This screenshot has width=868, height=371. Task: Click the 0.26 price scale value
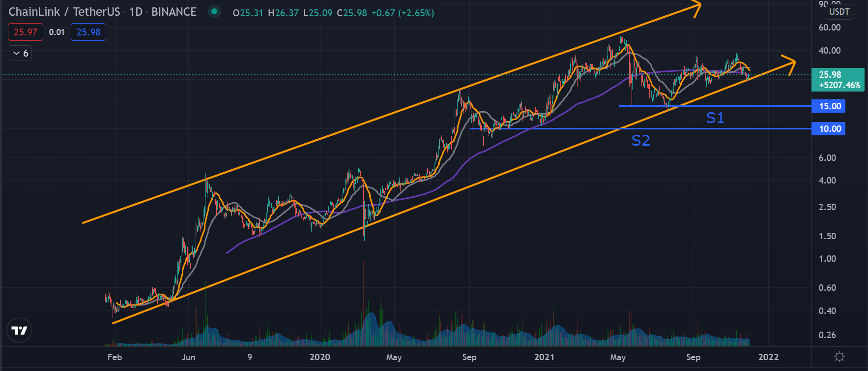tap(827, 335)
